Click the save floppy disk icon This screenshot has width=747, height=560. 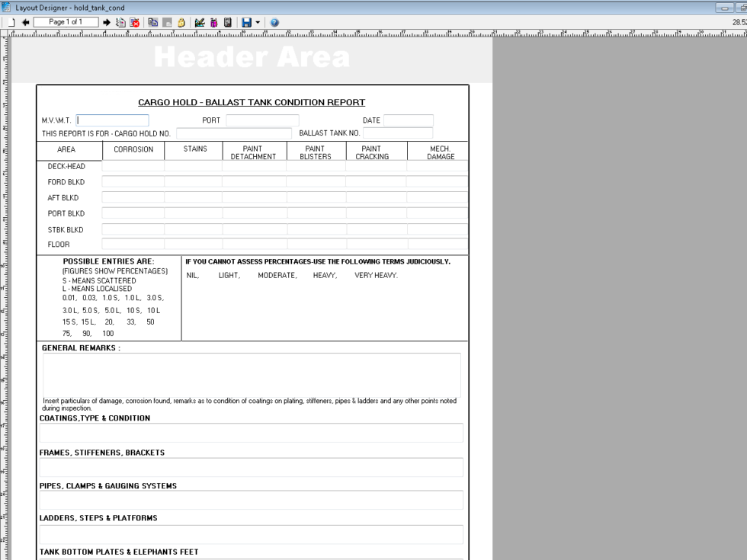(x=246, y=23)
